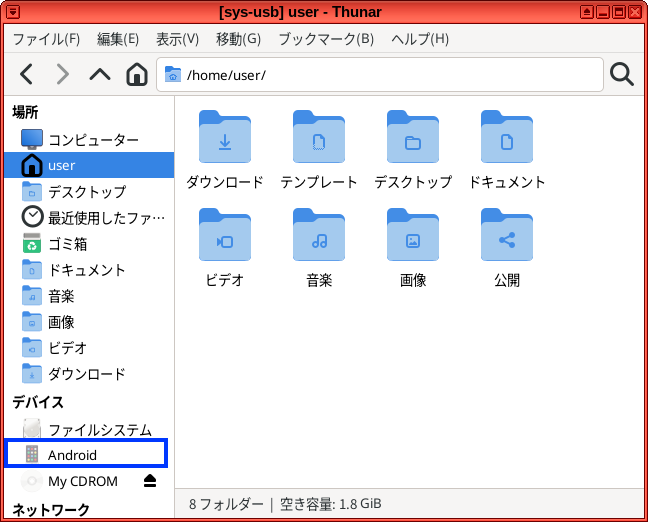The image size is (648, 522).
Task: Open the ヘルプ(H) menu
Action: coord(420,39)
